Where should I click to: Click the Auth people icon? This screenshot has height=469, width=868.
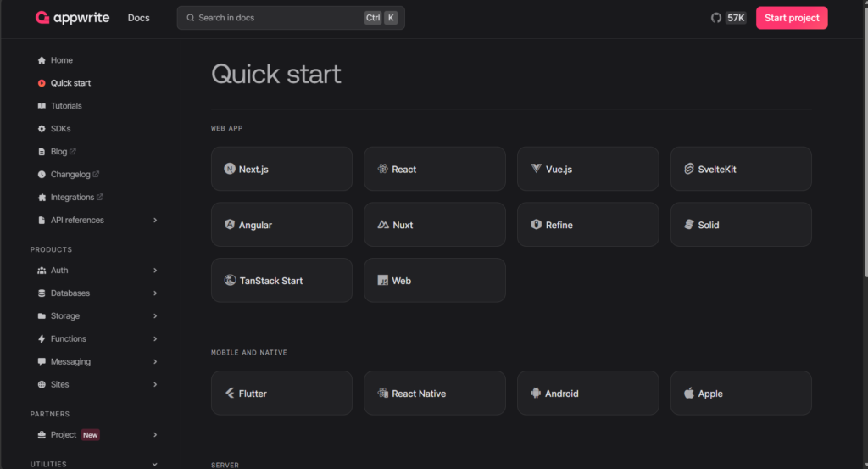coord(42,271)
